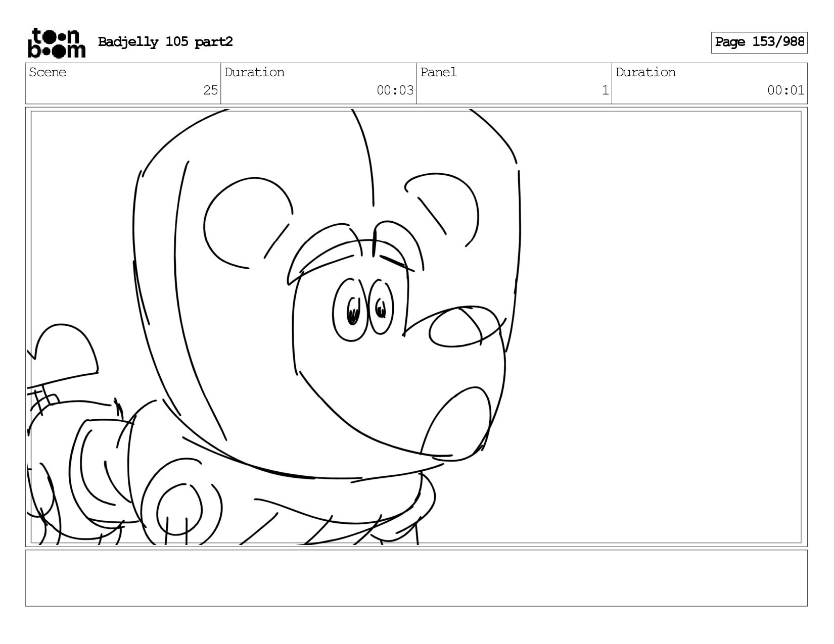Click the Toon Boom logo
Image resolution: width=834 pixels, height=644 pixels.
(56, 42)
